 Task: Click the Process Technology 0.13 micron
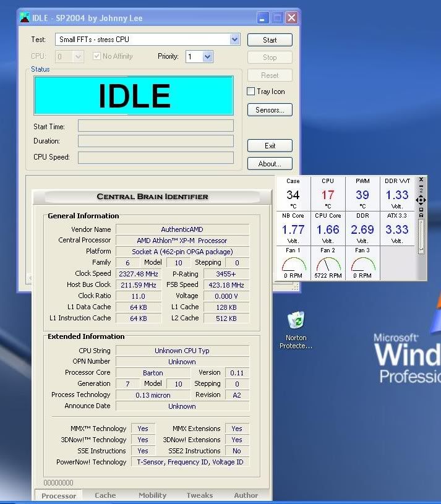click(x=153, y=395)
